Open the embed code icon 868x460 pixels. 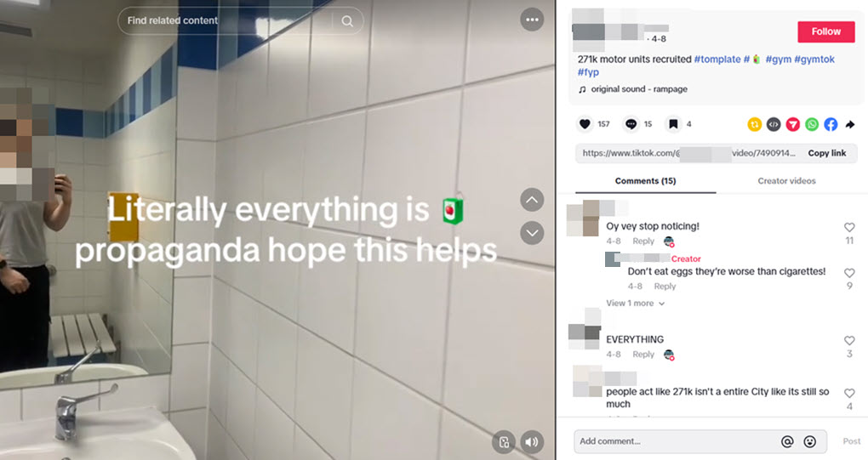coord(774,124)
